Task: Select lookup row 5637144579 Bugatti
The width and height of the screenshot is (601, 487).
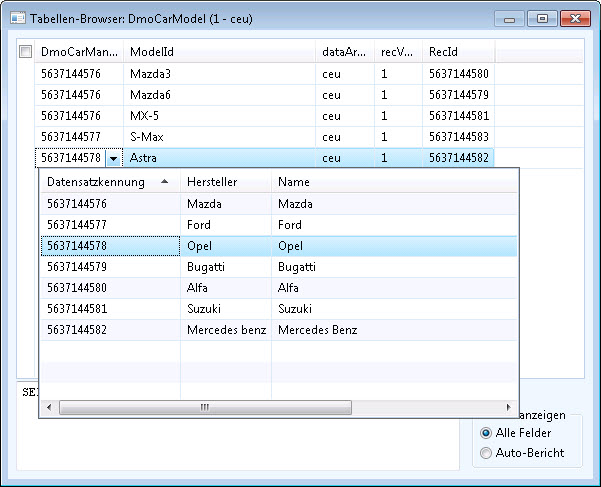Action: pos(279,267)
